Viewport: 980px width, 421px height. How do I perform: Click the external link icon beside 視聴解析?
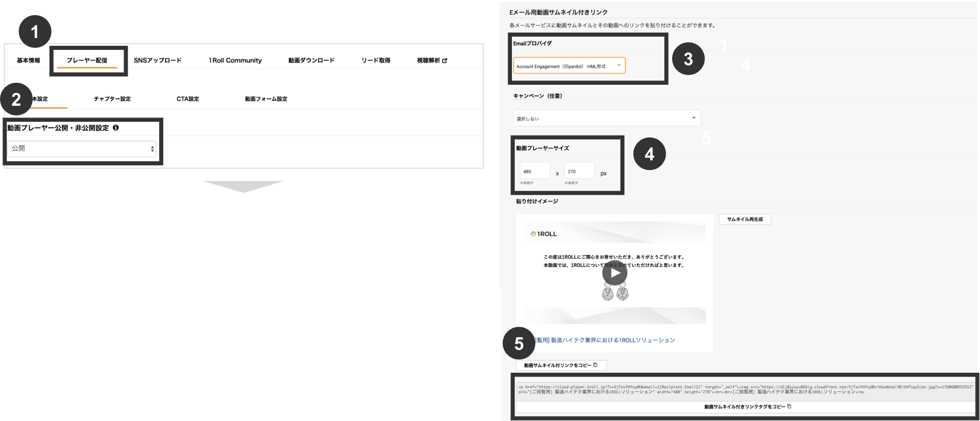(x=444, y=60)
